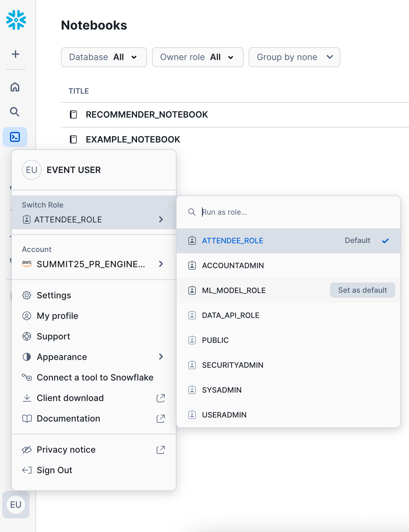Focus the Run as role search field

click(x=288, y=212)
